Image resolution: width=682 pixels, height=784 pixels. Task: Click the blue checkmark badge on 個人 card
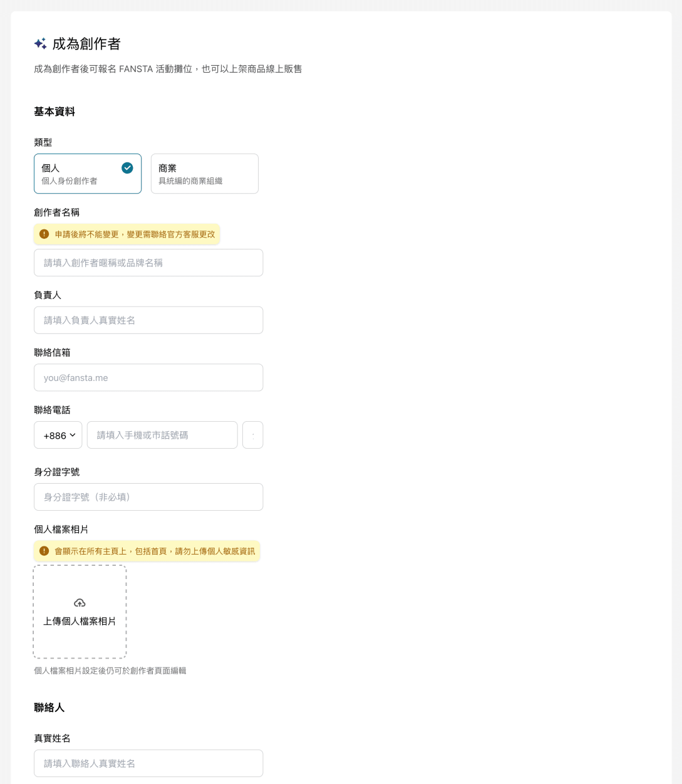pos(127,168)
